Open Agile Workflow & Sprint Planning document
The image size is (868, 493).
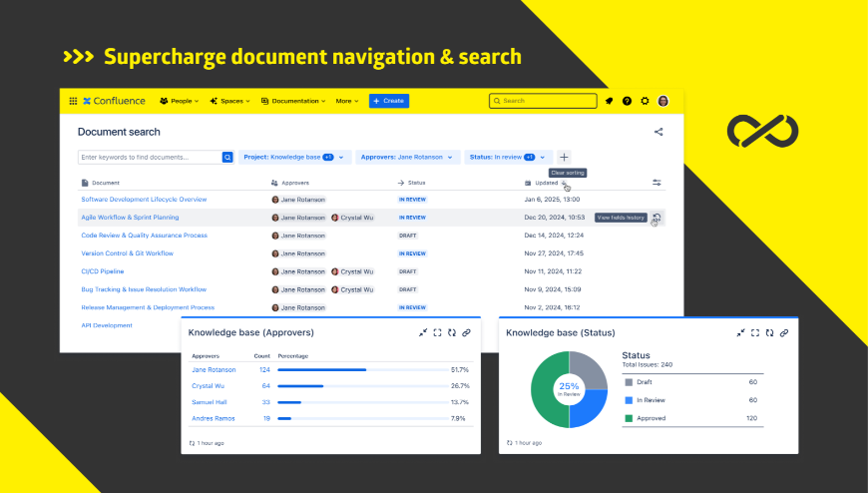[130, 218]
